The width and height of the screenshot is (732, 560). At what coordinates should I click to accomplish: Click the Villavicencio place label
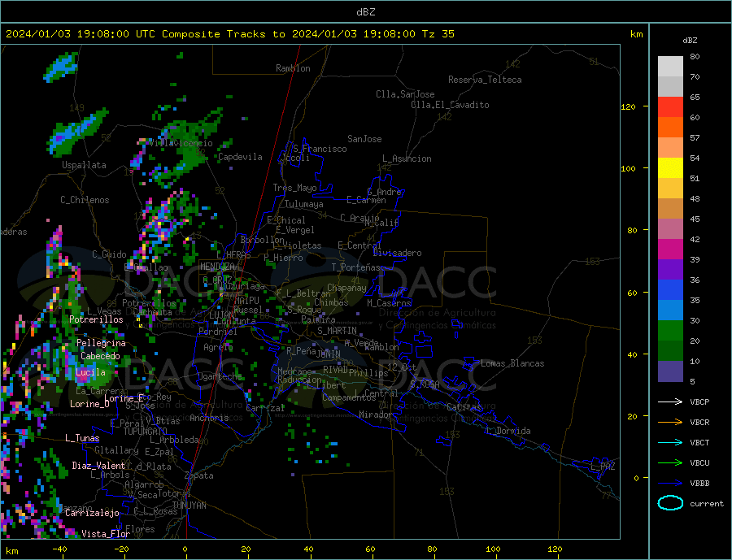pyautogui.click(x=181, y=143)
